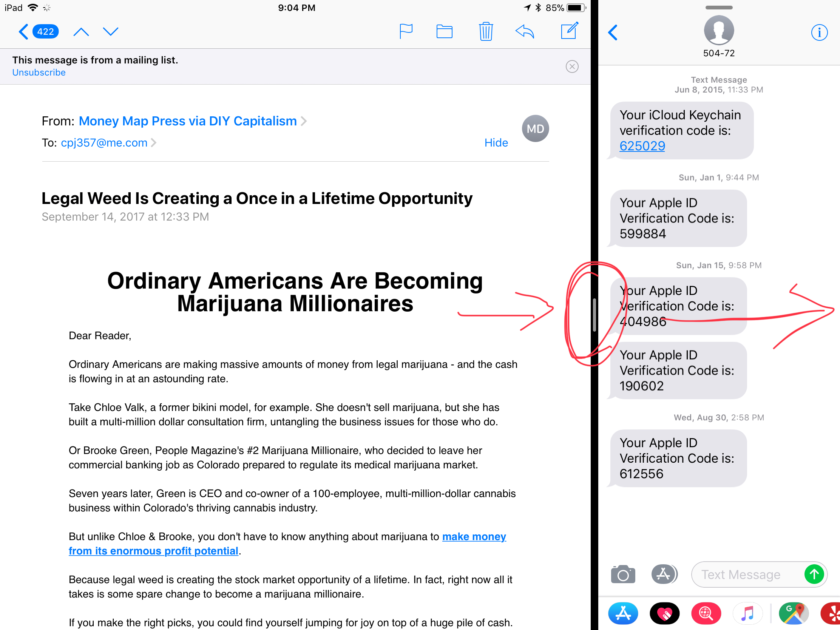The width and height of the screenshot is (840, 630).
Task: Move message using folder icon
Action: 444,31
